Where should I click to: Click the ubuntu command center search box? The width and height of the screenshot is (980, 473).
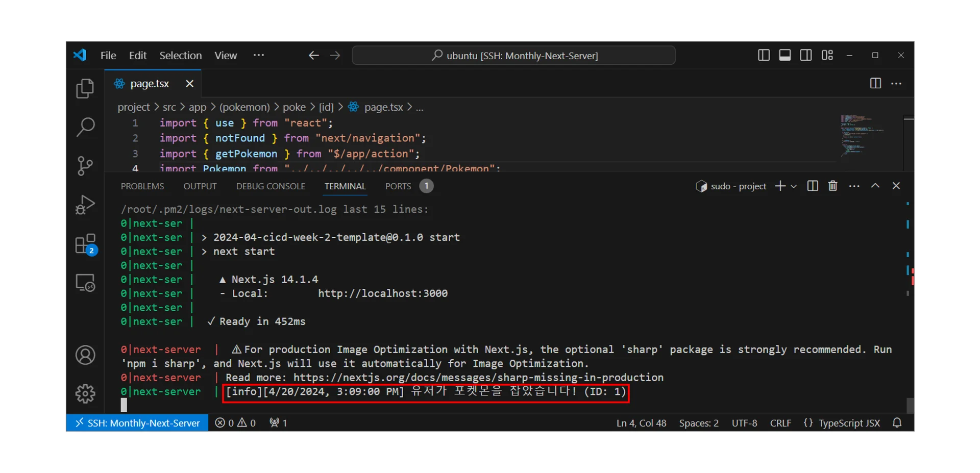(x=513, y=55)
